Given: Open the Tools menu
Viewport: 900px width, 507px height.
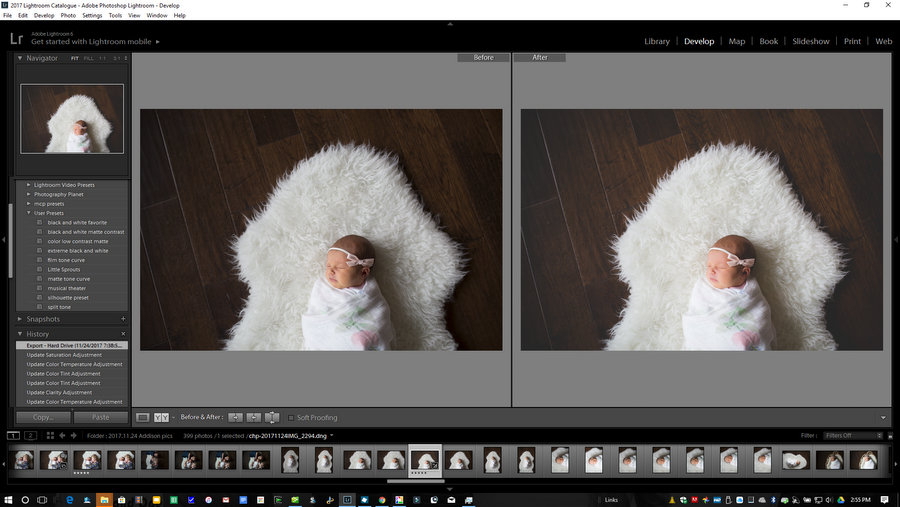Looking at the screenshot, I should tap(115, 16).
